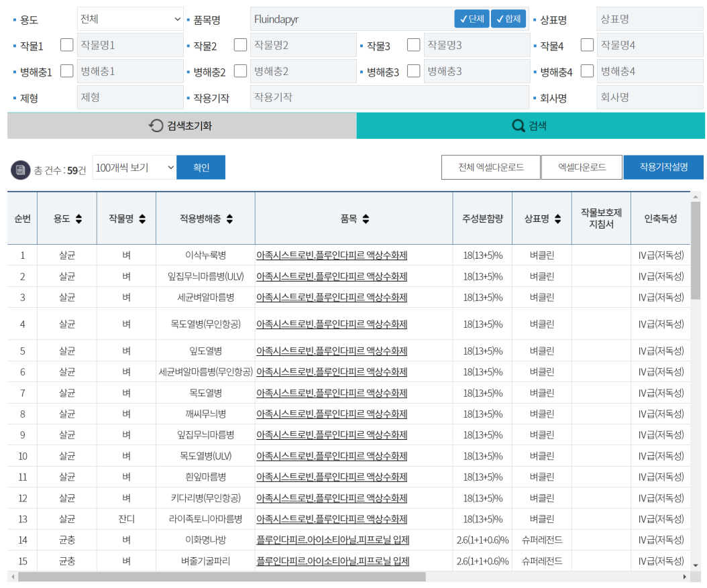Viewport: 707px width, 588px height.
Task: Sort by 상표명 column arrows
Action: click(558, 219)
